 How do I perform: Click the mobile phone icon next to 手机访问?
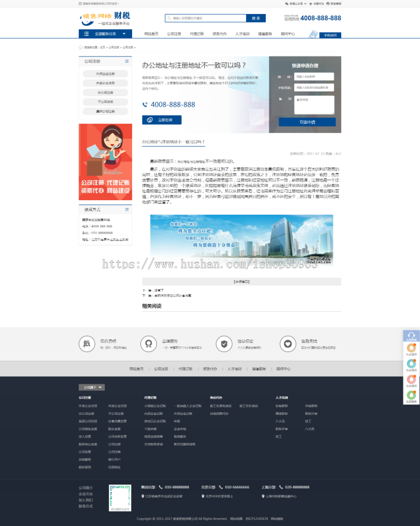313,35
